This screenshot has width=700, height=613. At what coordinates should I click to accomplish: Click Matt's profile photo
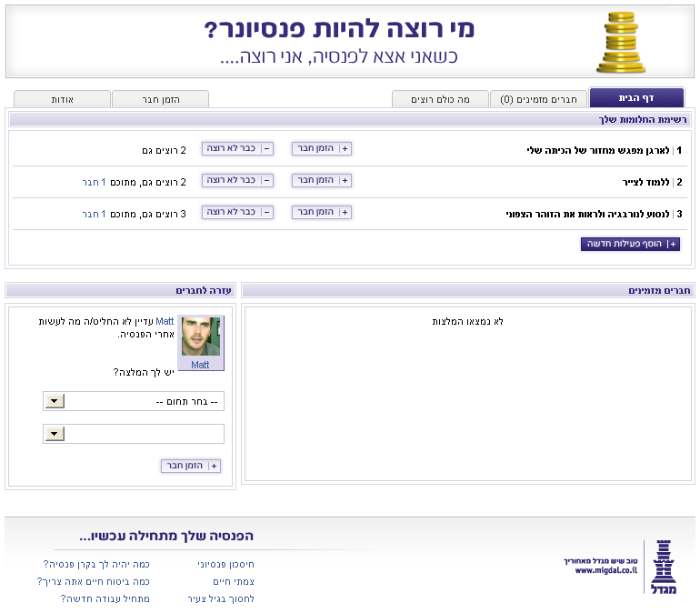click(x=200, y=337)
